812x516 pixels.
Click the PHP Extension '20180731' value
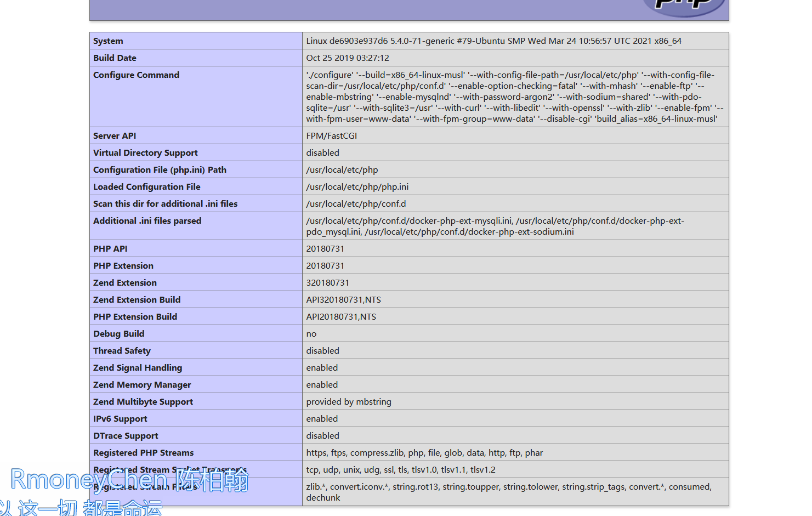click(x=325, y=266)
